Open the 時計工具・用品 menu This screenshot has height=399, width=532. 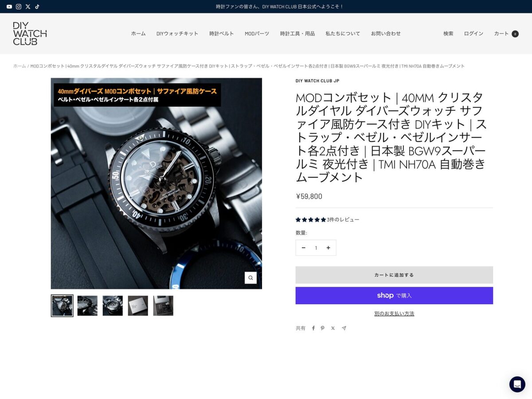(297, 34)
